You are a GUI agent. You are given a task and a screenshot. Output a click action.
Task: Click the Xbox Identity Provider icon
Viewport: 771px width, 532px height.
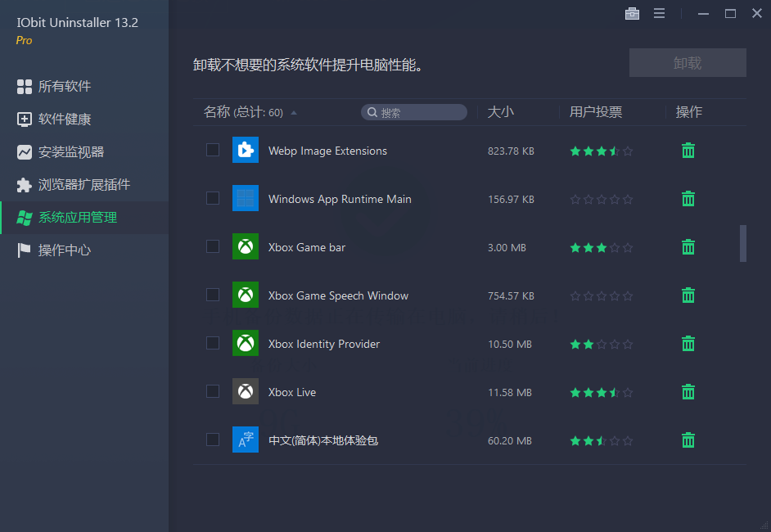(x=246, y=343)
